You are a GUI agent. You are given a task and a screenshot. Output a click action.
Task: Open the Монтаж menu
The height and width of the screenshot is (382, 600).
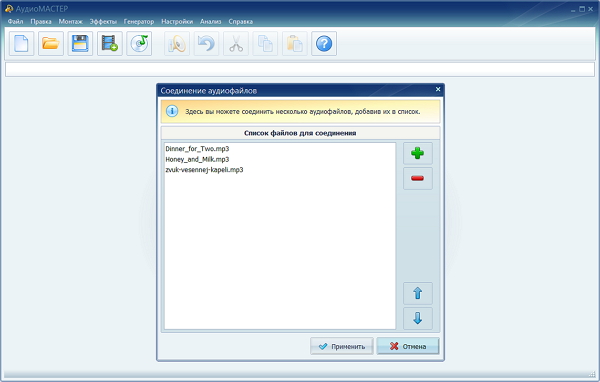pos(70,21)
